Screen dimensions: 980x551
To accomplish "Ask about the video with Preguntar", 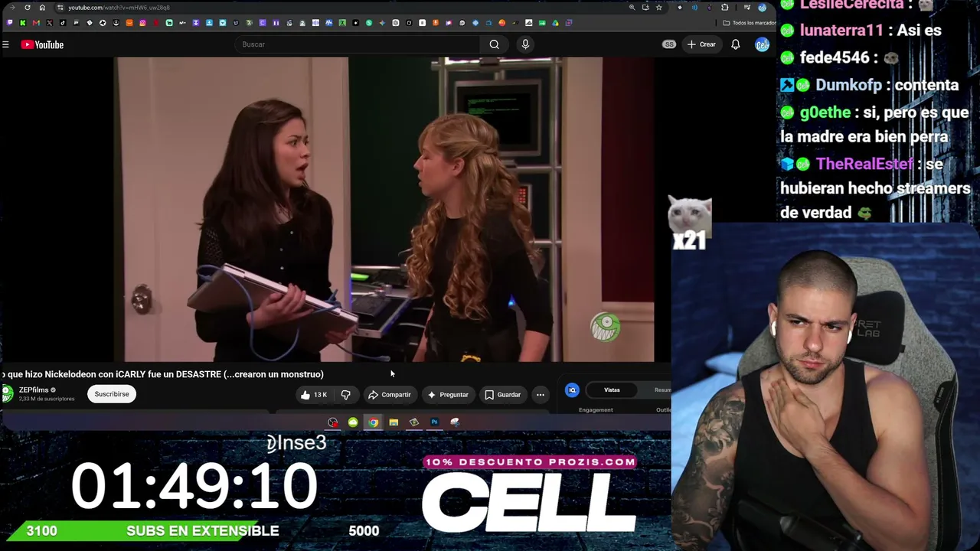I will [448, 395].
